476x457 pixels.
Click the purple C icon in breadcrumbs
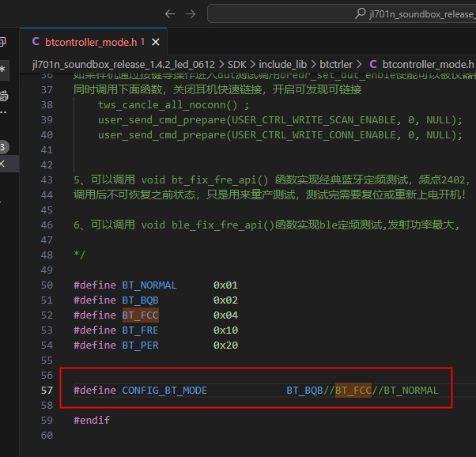point(373,64)
